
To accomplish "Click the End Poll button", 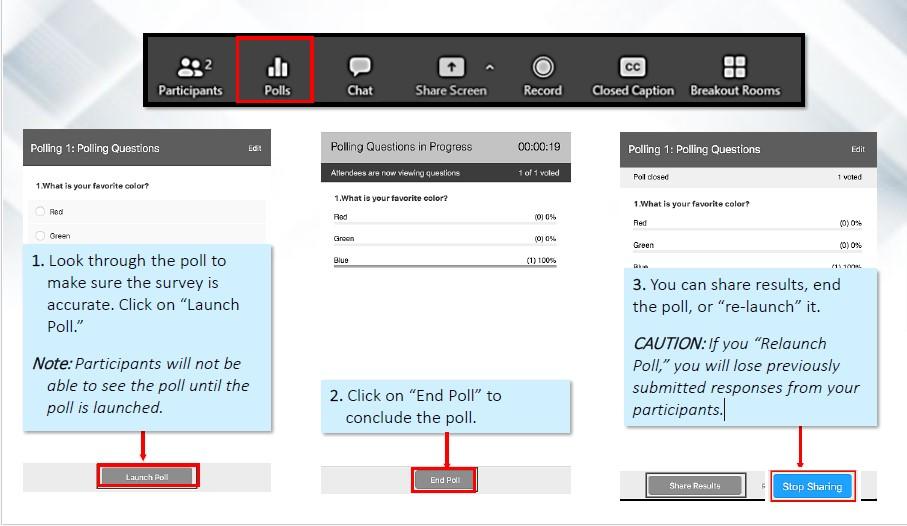I will coord(445,480).
